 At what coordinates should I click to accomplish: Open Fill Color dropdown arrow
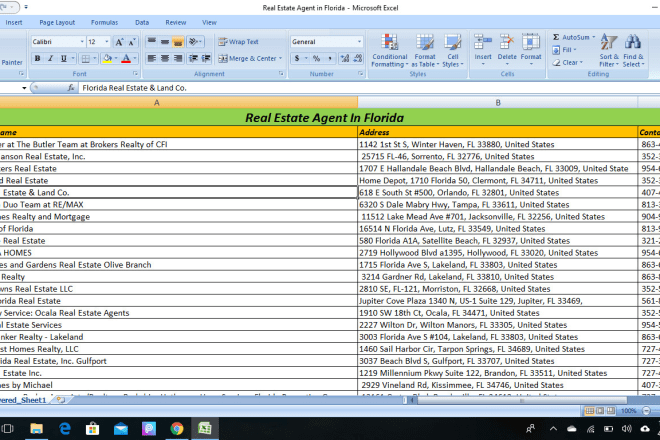[116, 59]
